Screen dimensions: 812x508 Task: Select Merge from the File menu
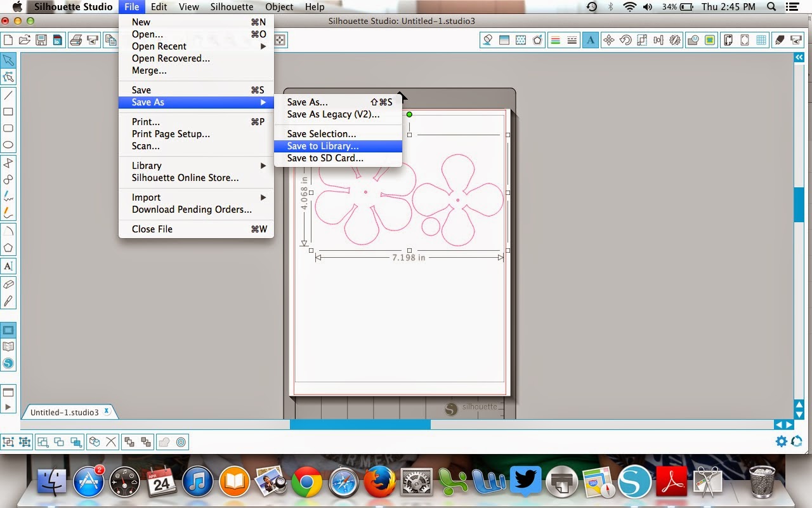click(x=196, y=70)
